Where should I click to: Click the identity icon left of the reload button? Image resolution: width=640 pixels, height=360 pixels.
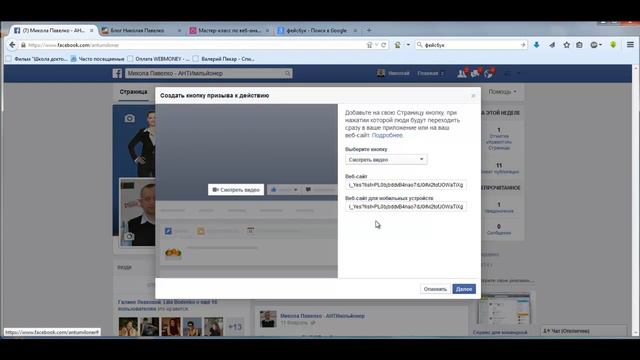(x=369, y=45)
